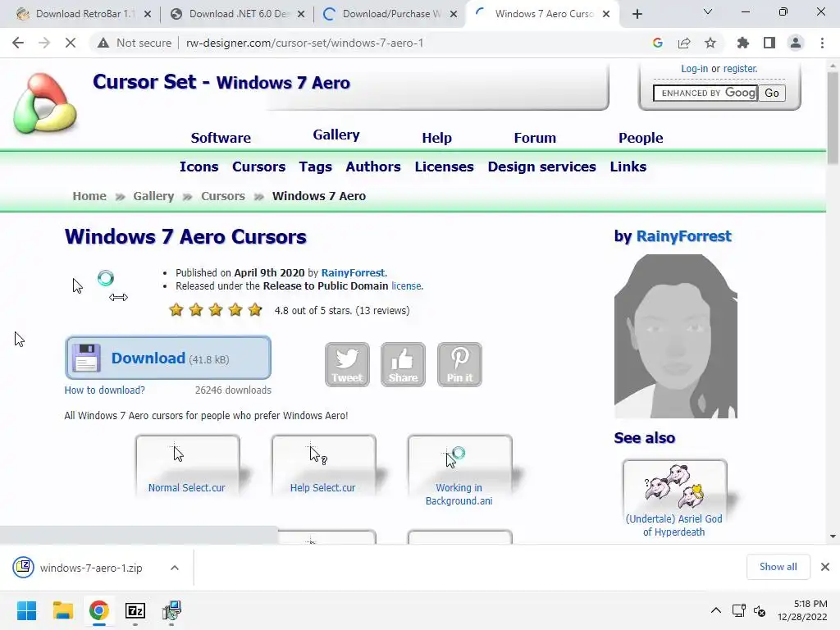Toggle Chrome side panel icon
This screenshot has height=630, width=840.
click(x=769, y=43)
